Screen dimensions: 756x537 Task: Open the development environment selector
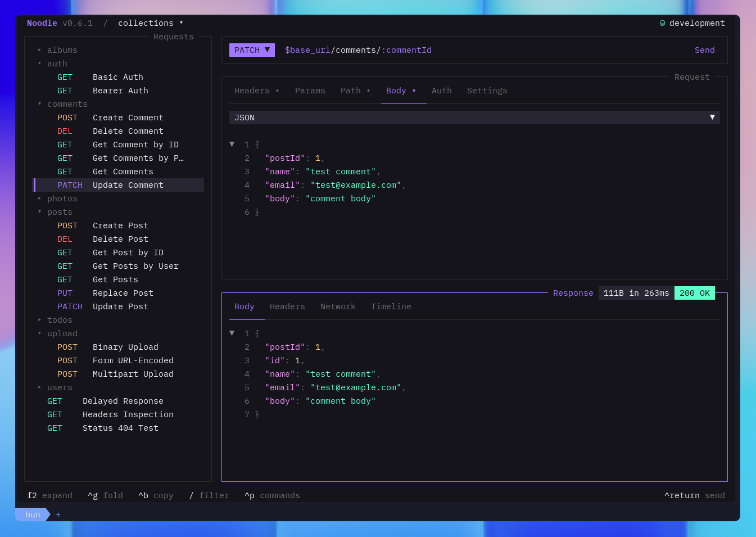692,23
